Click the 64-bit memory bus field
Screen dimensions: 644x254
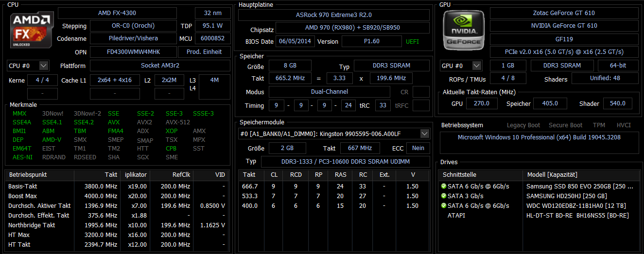[618, 66]
